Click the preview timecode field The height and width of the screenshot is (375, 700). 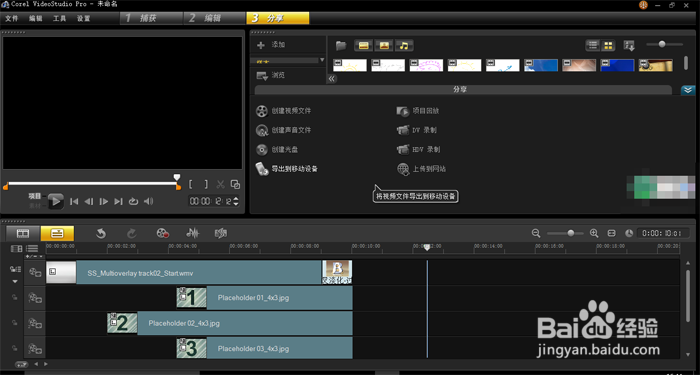(x=210, y=201)
